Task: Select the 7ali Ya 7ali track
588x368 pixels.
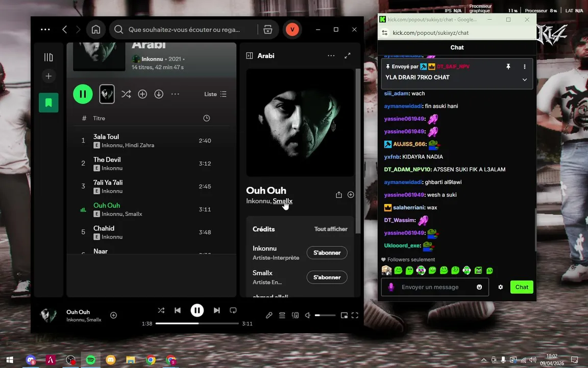Action: point(152,186)
